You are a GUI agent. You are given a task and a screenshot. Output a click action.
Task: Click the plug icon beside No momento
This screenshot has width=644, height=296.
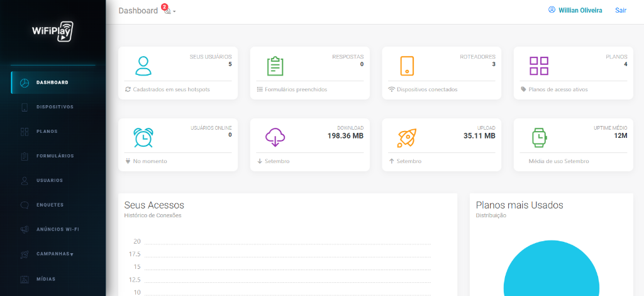point(128,161)
